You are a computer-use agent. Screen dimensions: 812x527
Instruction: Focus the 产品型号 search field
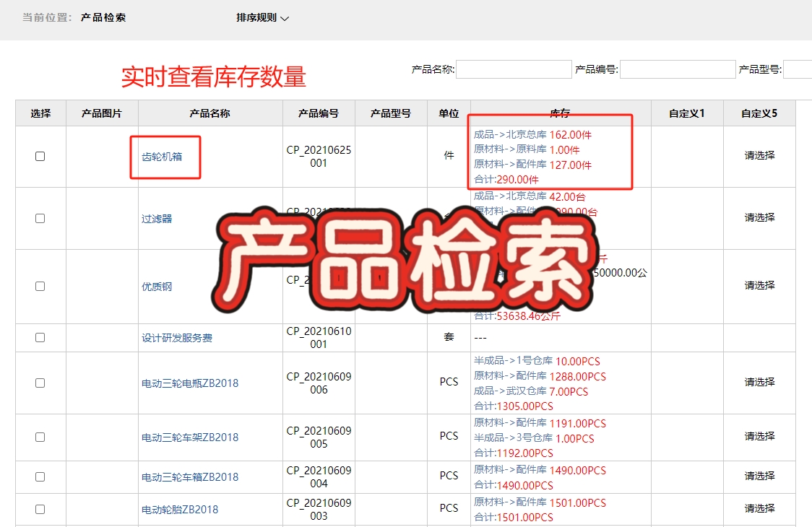[x=798, y=69]
